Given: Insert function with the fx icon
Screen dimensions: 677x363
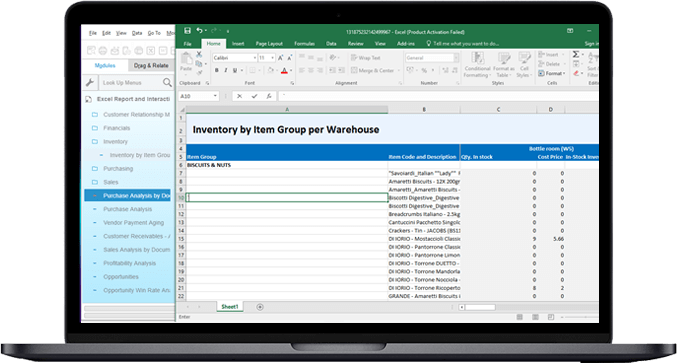Looking at the screenshot, I should tap(269, 96).
